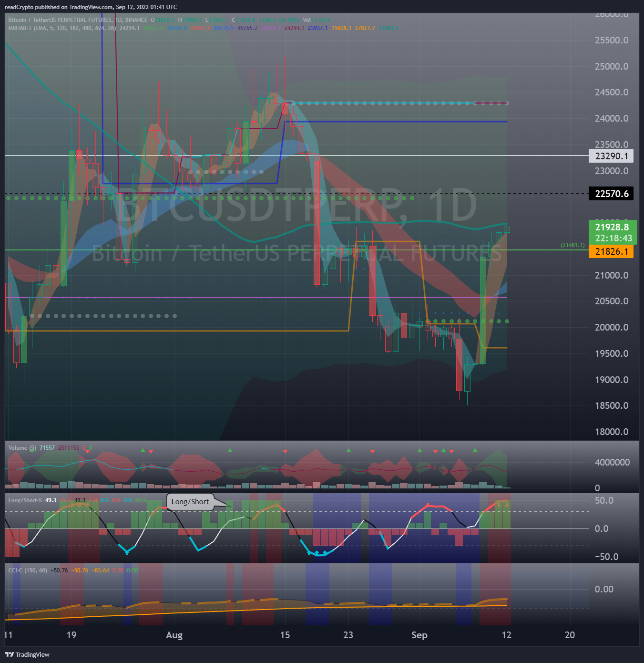
Task: Select the Long/Short-S indicator legend
Action: [x=25, y=500]
